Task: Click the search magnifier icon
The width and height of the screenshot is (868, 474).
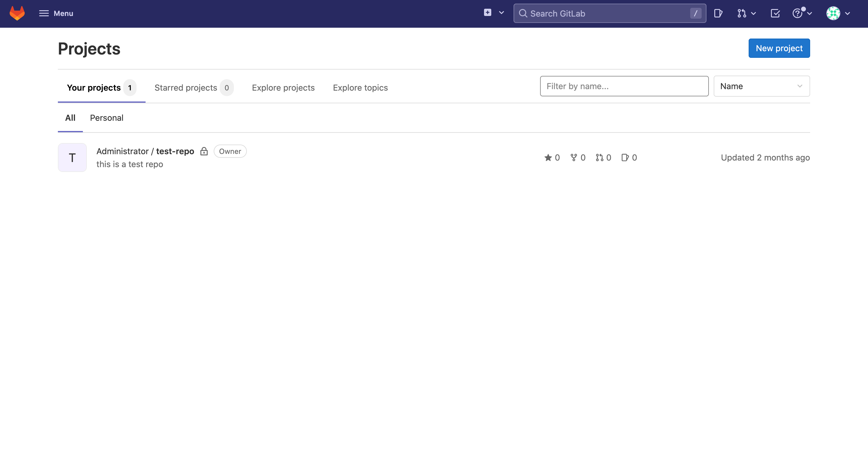Action: 523,14
